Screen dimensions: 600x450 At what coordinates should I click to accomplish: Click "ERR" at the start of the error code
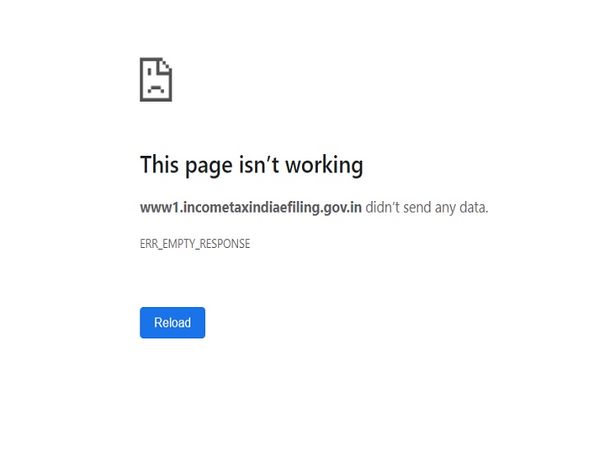pyautogui.click(x=149, y=244)
